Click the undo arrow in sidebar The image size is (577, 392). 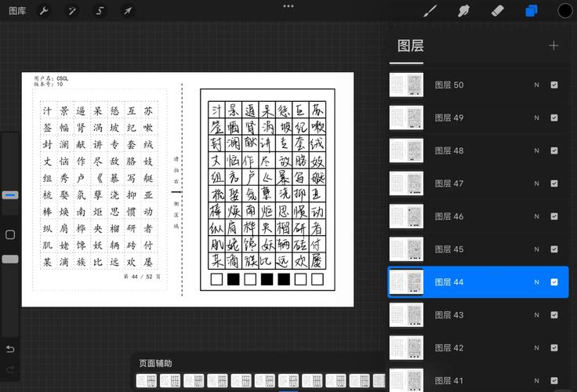(10, 349)
